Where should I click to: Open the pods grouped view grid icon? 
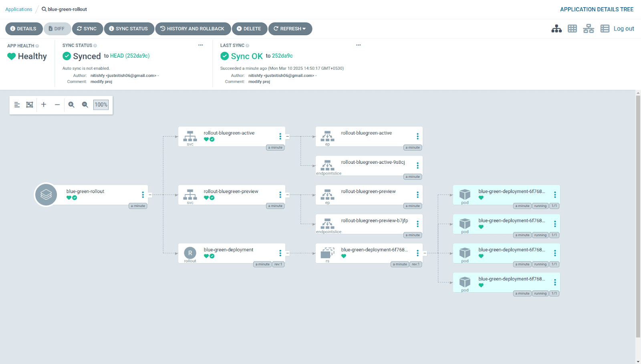point(572,28)
